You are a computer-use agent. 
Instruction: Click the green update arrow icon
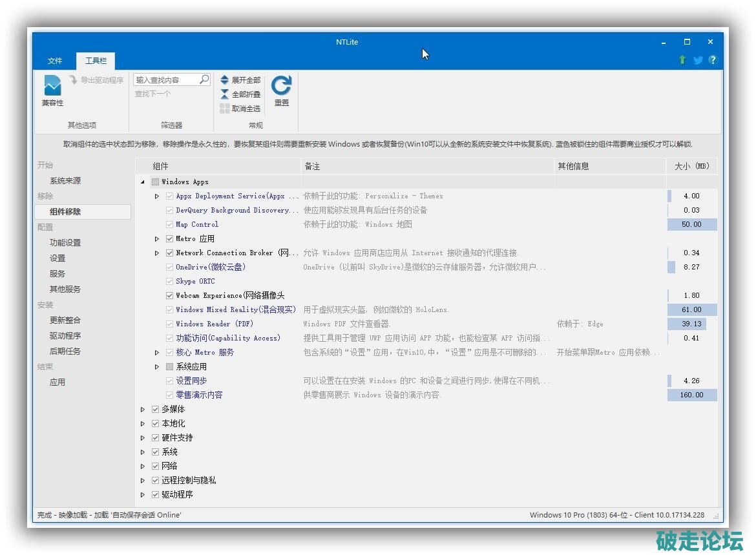pyautogui.click(x=682, y=60)
